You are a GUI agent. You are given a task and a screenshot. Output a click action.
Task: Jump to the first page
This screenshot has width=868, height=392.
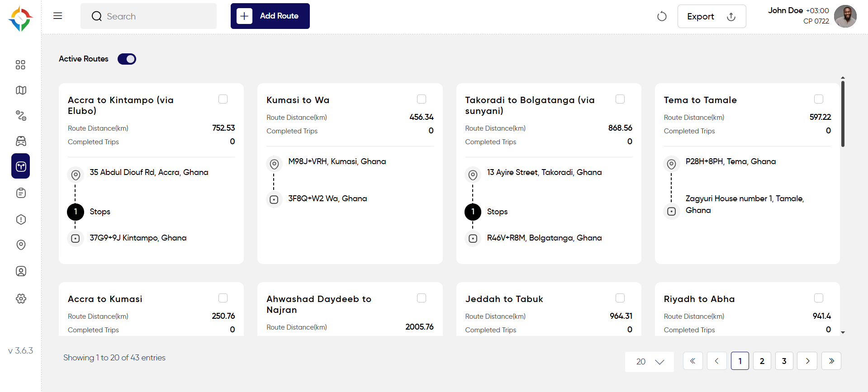pyautogui.click(x=693, y=361)
